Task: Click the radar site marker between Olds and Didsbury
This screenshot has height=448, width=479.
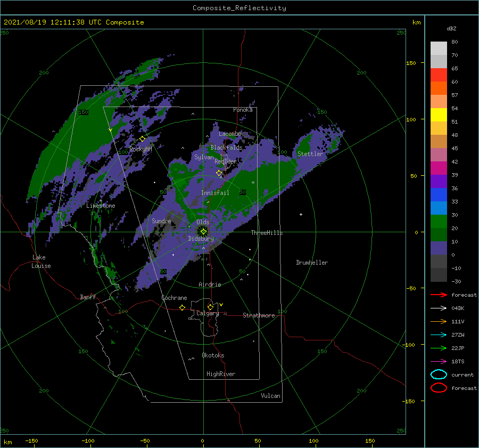Action: pos(203,232)
